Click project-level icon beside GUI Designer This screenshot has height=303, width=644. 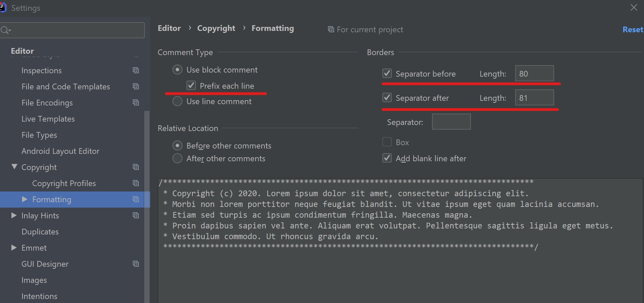pos(136,264)
